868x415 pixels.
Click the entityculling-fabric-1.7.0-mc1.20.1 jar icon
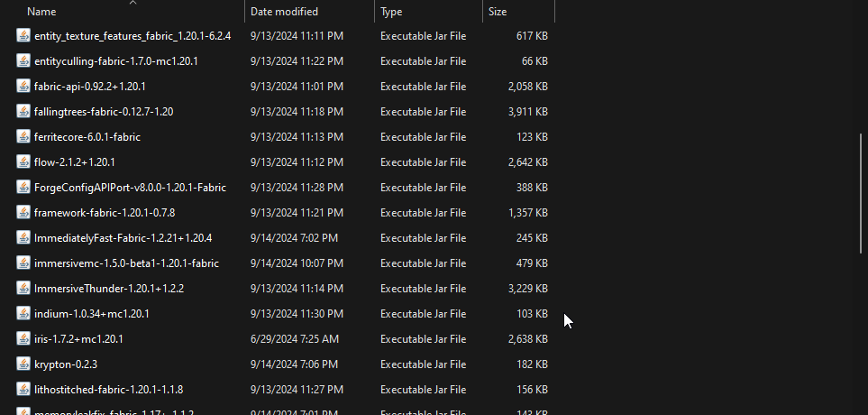pos(24,61)
